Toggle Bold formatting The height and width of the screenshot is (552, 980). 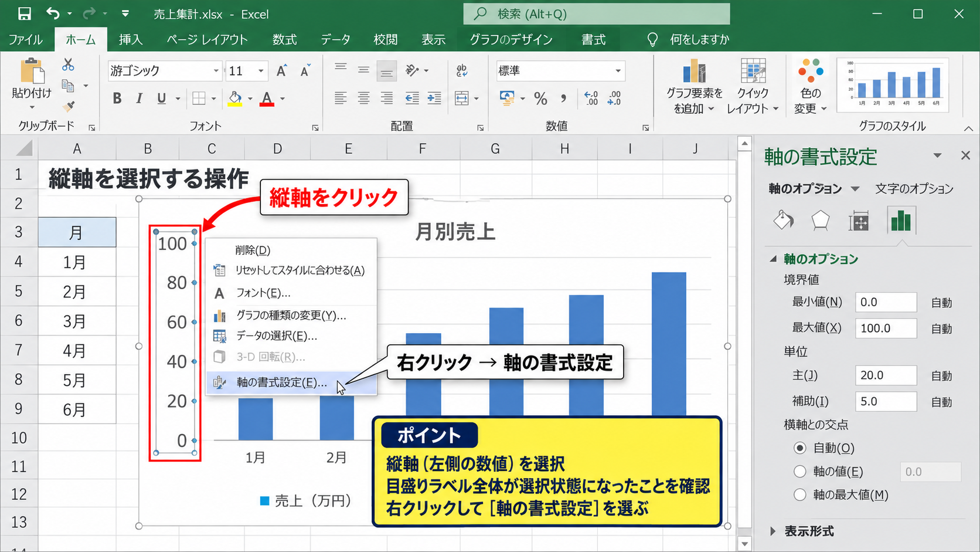[x=117, y=99]
